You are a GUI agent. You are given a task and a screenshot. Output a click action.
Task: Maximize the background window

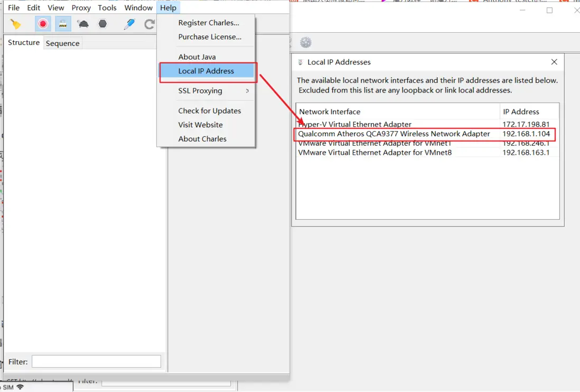click(550, 10)
